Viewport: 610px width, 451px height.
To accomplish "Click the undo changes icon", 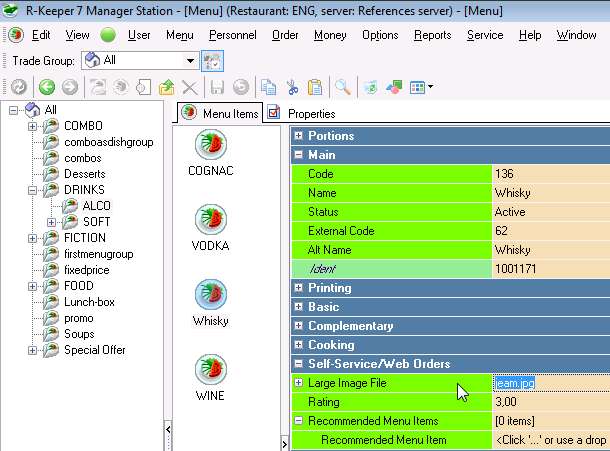I will (x=241, y=87).
